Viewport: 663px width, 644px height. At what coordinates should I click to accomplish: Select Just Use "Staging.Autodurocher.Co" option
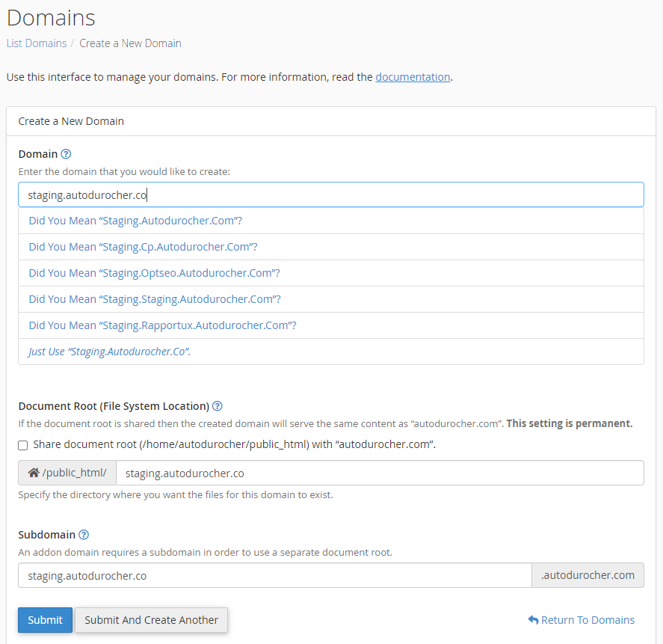110,352
